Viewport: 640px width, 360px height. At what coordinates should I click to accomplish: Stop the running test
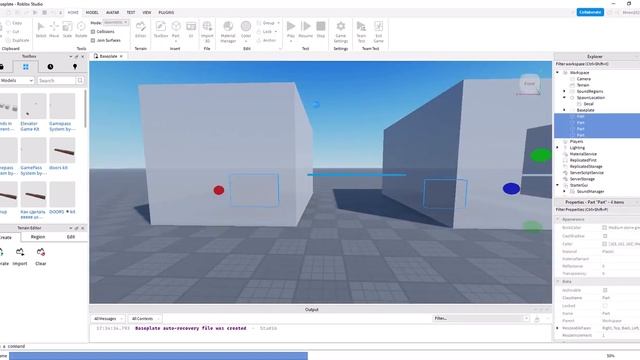tap(321, 30)
